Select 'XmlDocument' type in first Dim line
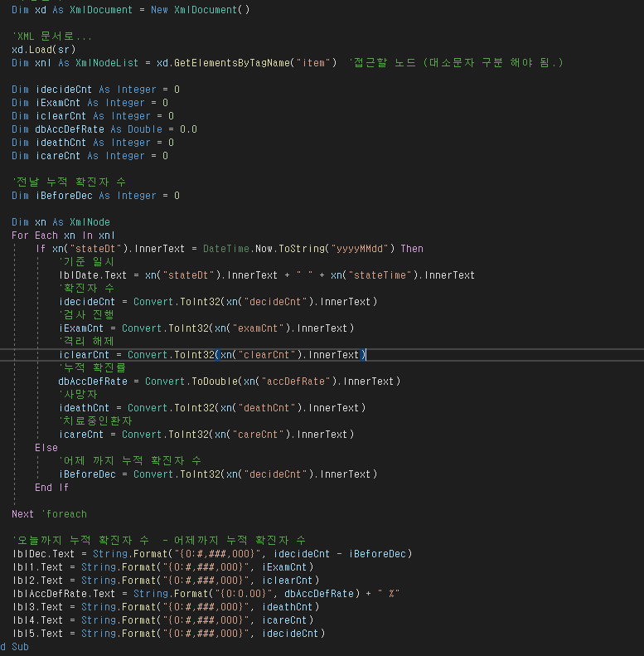This screenshot has width=644, height=656. point(101,10)
